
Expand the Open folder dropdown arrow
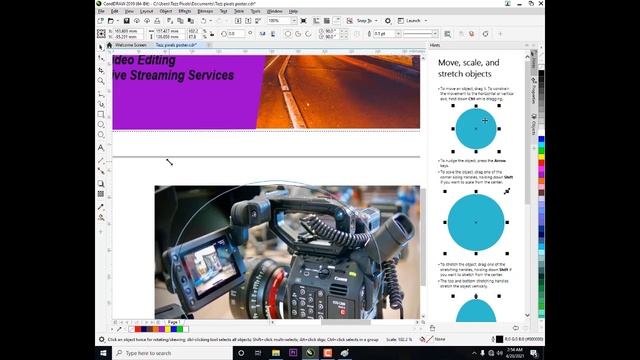[118, 20]
